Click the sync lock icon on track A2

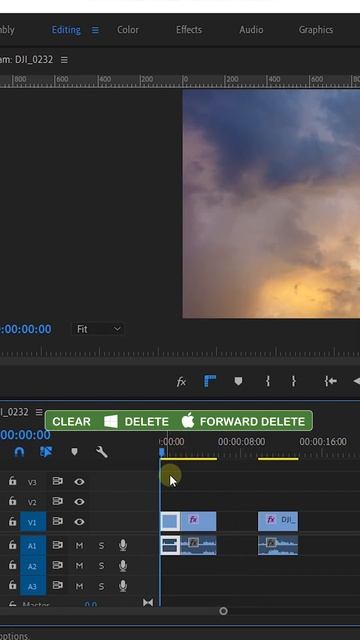58,565
